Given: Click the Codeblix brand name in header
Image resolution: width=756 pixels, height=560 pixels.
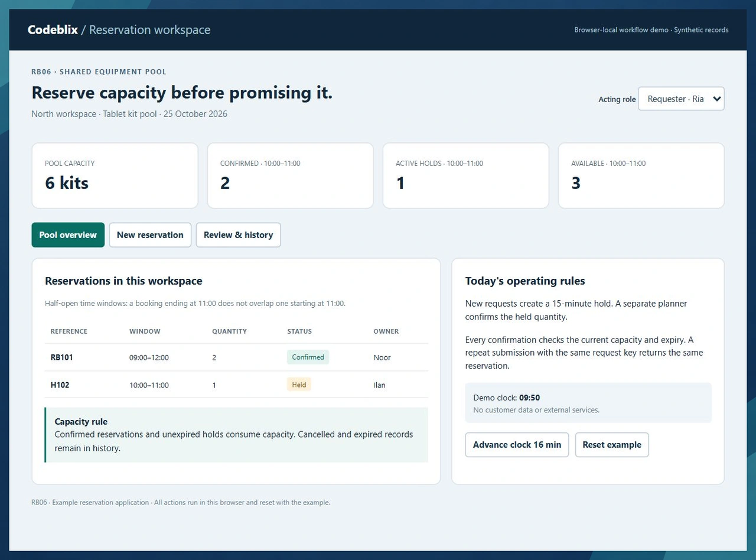Looking at the screenshot, I should click(53, 30).
